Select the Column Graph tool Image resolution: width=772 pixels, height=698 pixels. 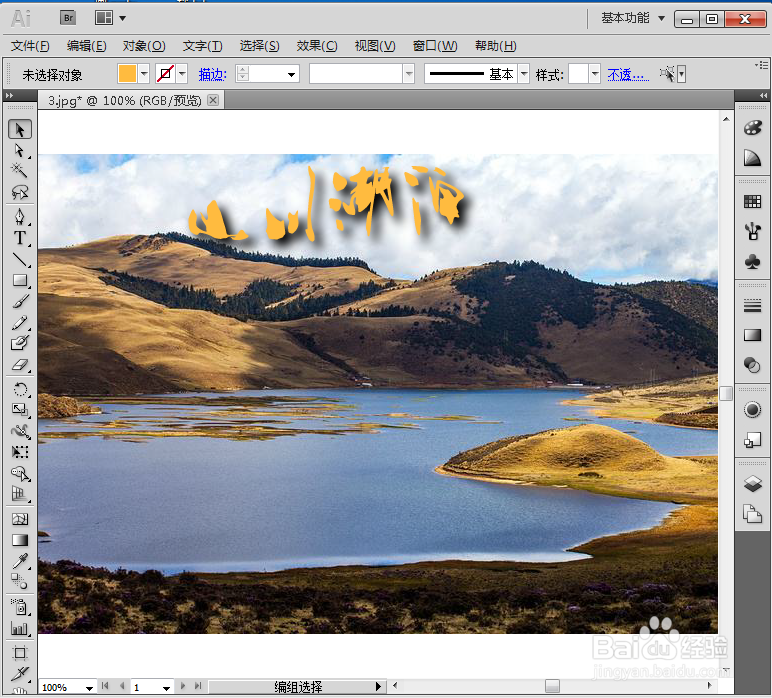pos(20,628)
